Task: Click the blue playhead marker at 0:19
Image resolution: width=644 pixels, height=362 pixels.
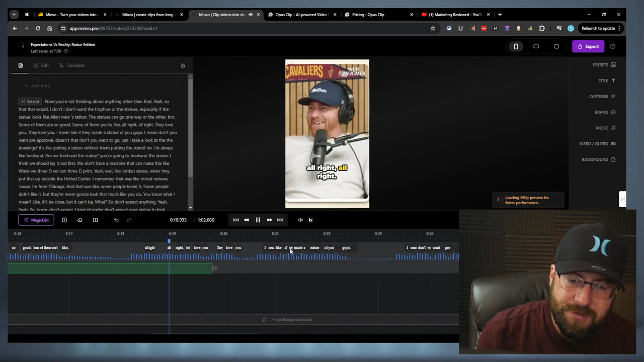Action: (169, 241)
